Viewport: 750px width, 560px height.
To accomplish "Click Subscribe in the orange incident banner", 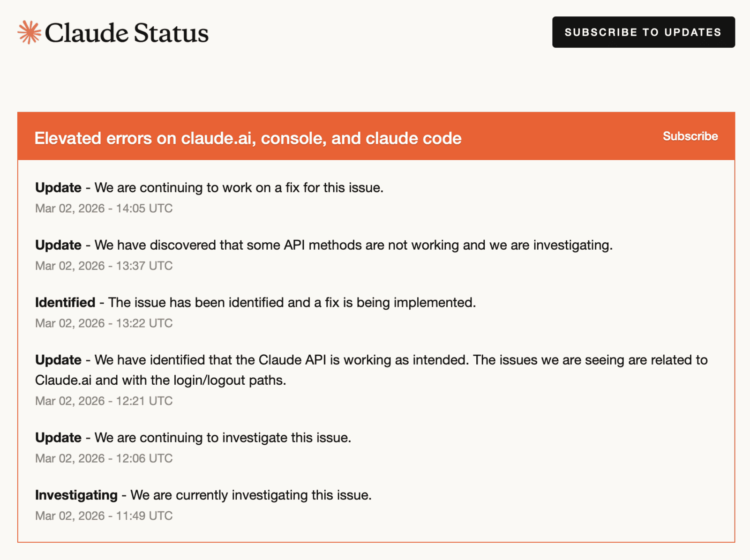I will click(690, 136).
